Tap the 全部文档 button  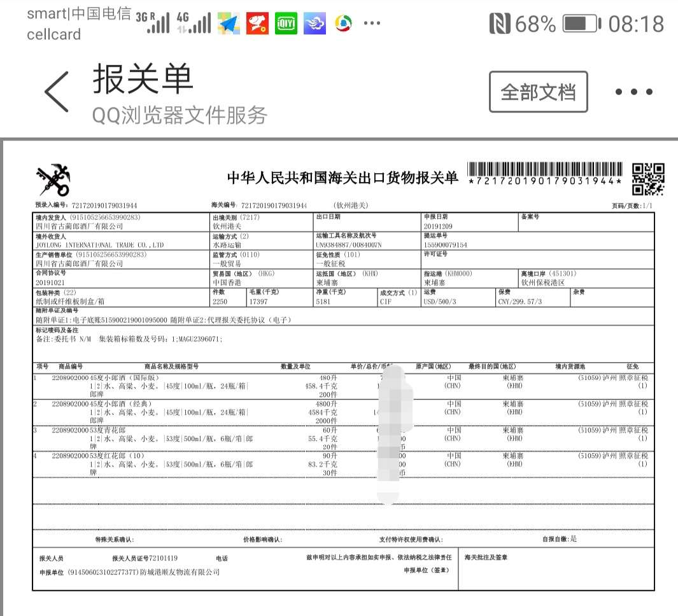[539, 92]
